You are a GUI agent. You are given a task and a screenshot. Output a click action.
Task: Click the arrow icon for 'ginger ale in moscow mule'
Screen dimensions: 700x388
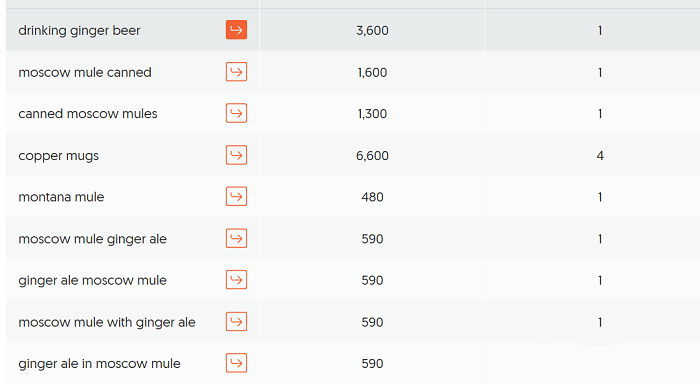pos(236,363)
